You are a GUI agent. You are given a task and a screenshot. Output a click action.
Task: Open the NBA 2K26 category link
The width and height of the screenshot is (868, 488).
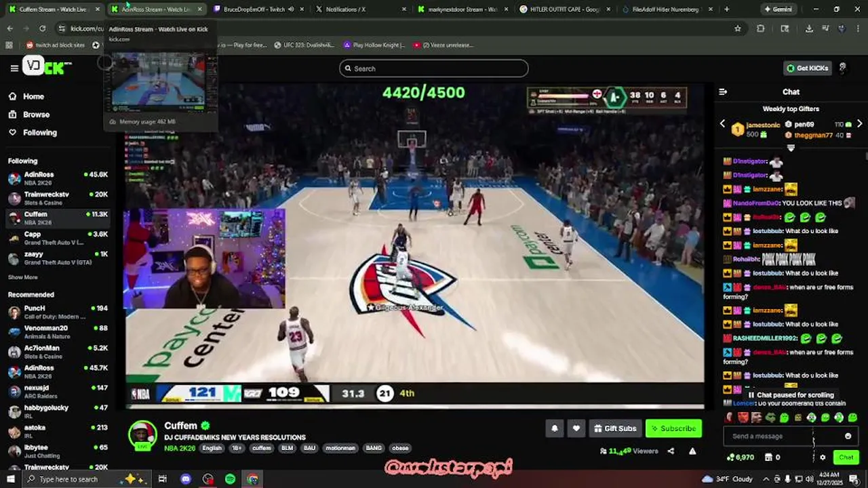181,448
